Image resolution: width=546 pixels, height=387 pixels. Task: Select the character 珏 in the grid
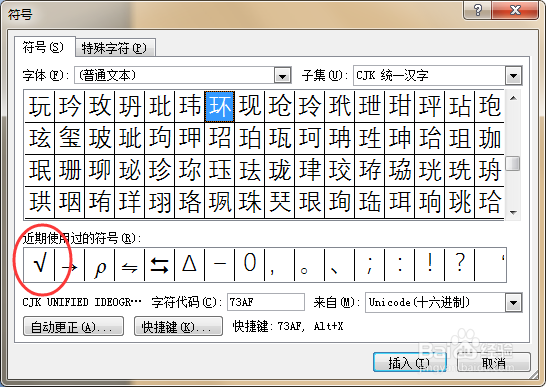click(219, 170)
